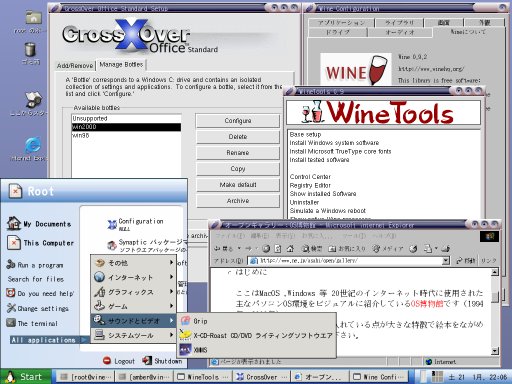Viewport: 512px width, 384px height.
Task: Click the Make default button
Action: click(238, 185)
